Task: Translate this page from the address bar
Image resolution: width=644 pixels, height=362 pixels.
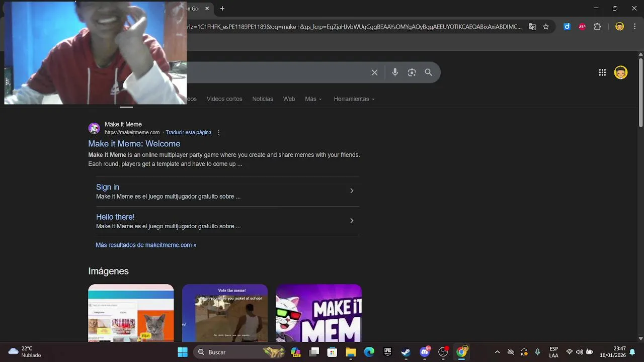Action: click(532, 27)
